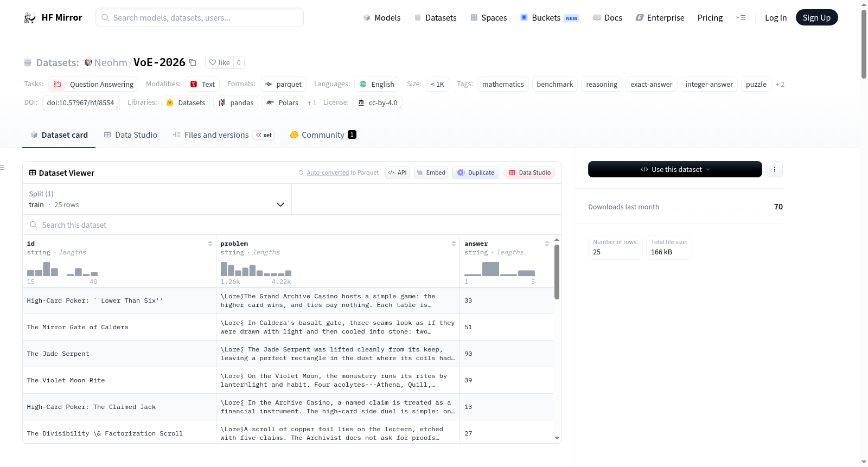This screenshot has height=467, width=868.
Task: Click the sidebar toggle at left edge
Action: [x=2, y=168]
